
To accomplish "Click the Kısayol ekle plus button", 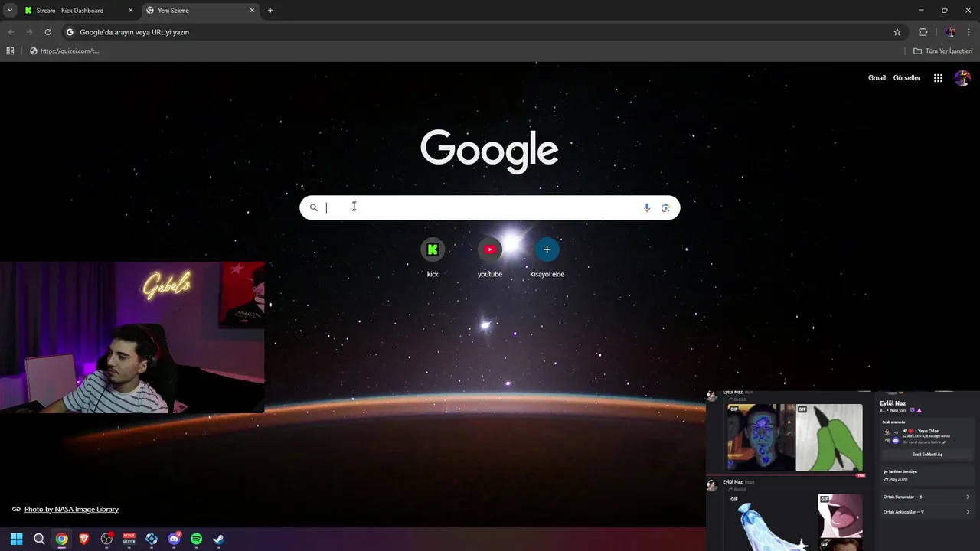I will coord(547,249).
